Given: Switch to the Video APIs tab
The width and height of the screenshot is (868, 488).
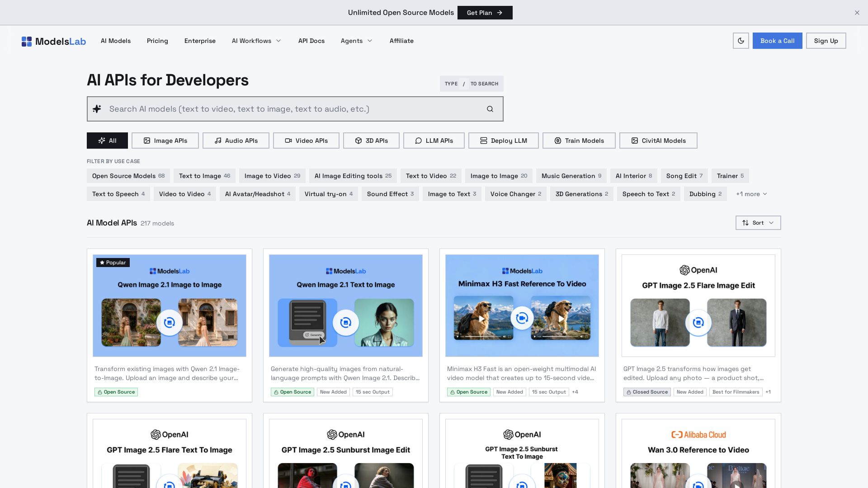Looking at the screenshot, I should coord(306,141).
